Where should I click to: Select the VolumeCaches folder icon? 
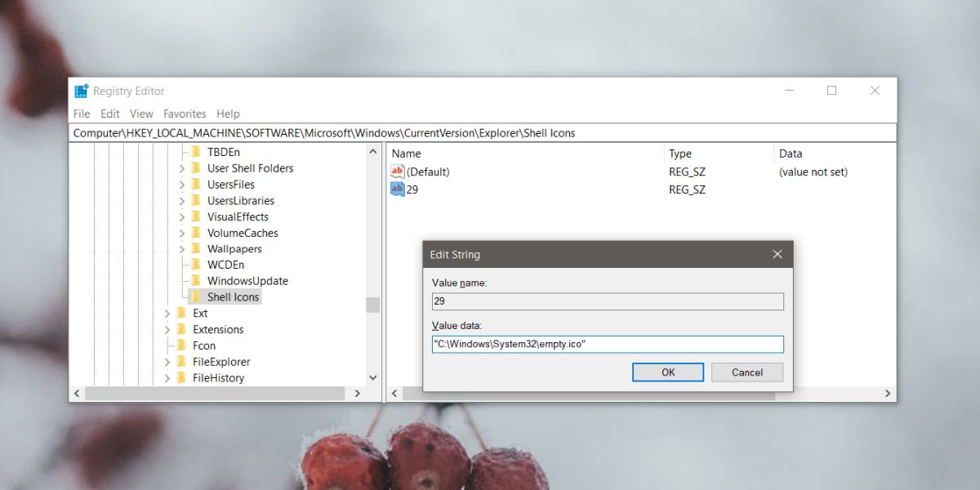coord(196,233)
